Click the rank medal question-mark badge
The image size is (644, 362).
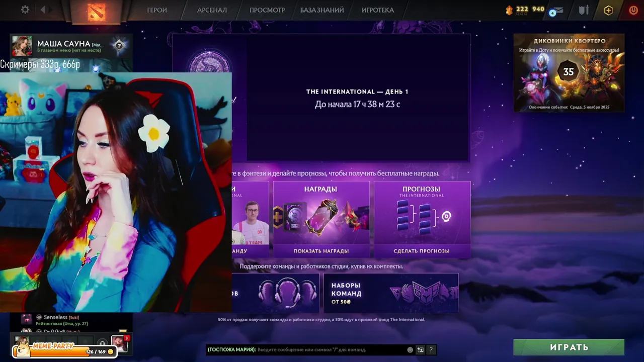(x=119, y=46)
